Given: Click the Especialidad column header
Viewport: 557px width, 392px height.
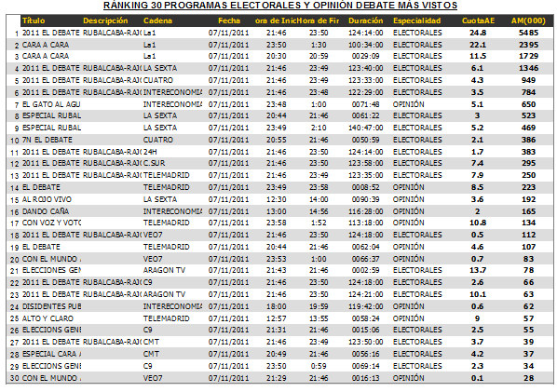Looking at the screenshot, I should coord(416,20).
